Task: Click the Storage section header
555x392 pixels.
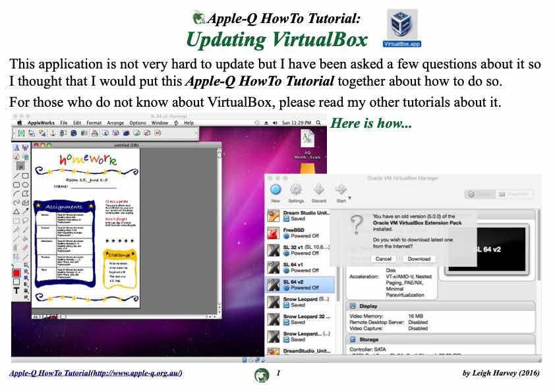Action: tap(441, 340)
